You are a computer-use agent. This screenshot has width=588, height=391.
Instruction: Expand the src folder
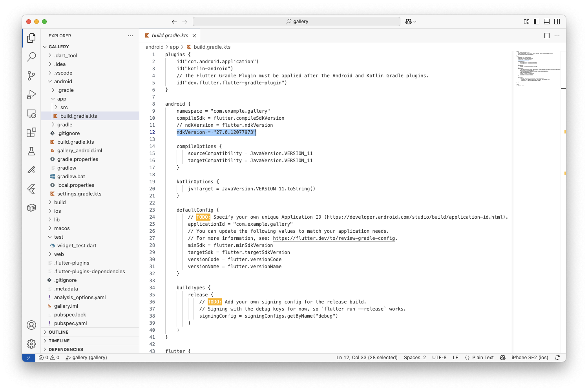click(x=90, y=107)
